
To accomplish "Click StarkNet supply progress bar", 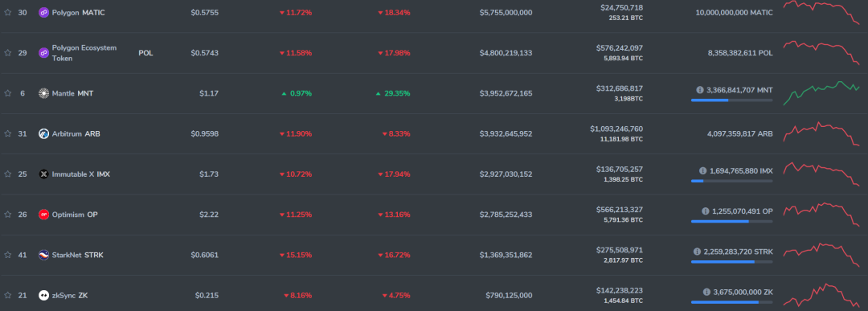I will pyautogui.click(x=731, y=262).
